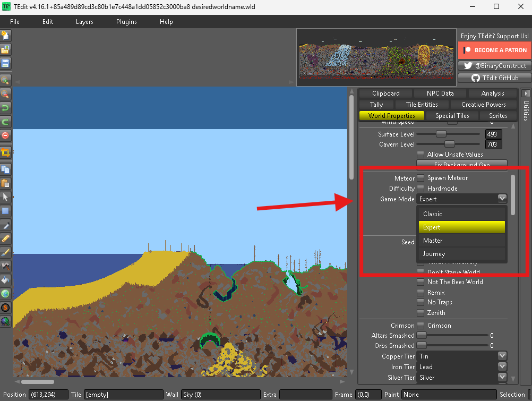Select the Fill bucket tool
Image resolution: width=532 pixels, height=401 pixels.
5,280
